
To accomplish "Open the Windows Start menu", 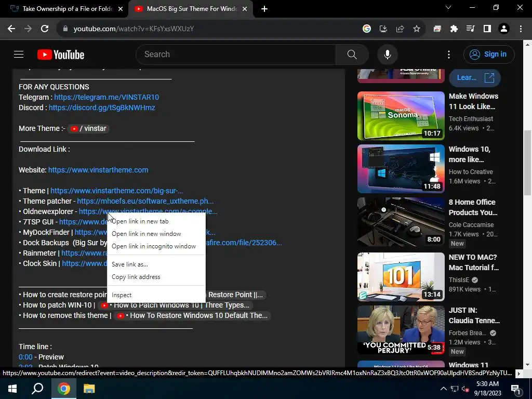I will click(12, 389).
